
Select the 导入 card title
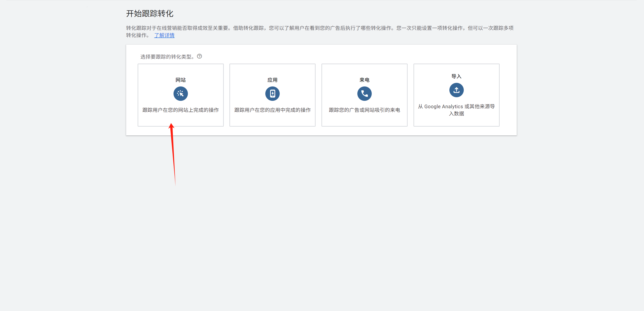(456, 76)
